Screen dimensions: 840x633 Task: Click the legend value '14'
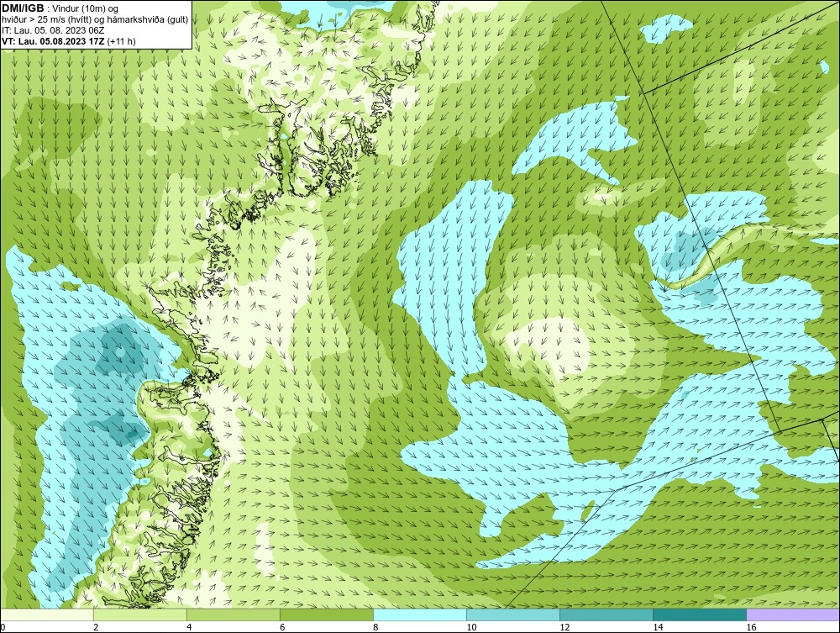tap(658, 627)
